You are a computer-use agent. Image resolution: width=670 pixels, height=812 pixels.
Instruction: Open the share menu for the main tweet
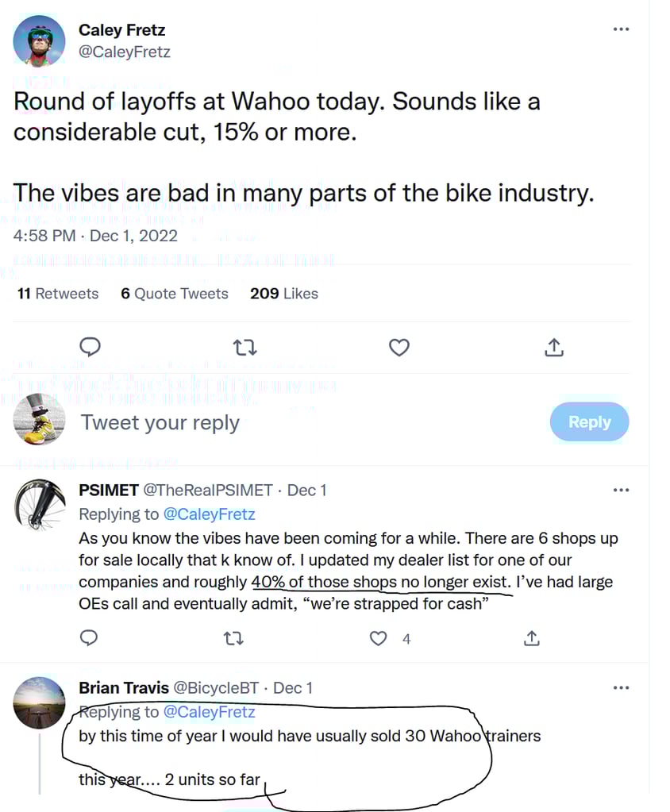[x=554, y=347]
